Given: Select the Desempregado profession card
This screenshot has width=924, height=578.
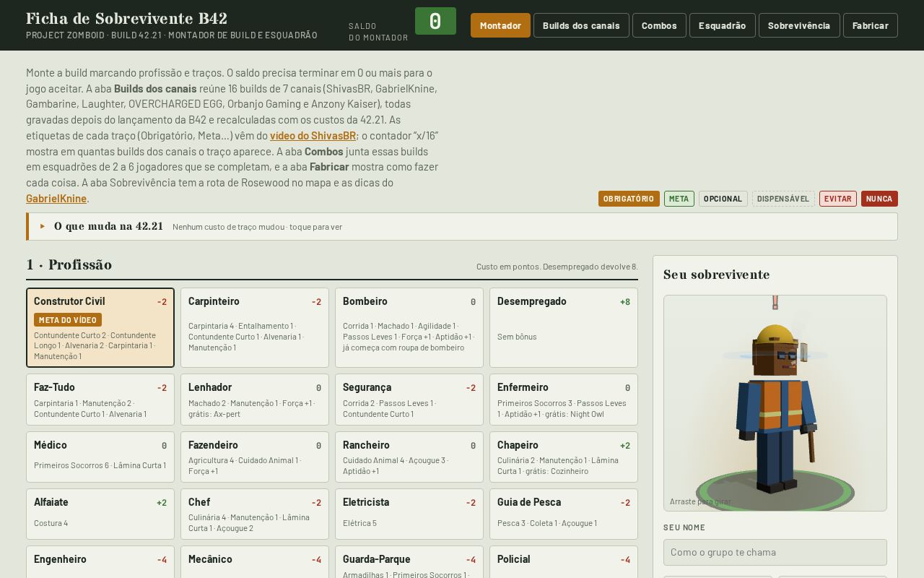Looking at the screenshot, I should pyautogui.click(x=564, y=327).
